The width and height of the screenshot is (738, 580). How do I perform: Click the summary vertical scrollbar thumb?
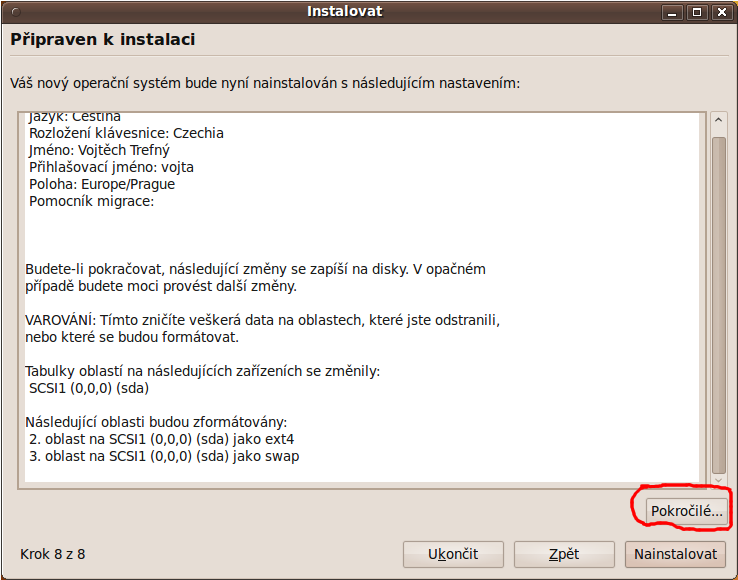[x=718, y=305]
